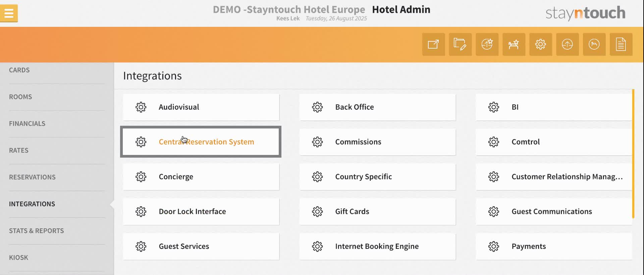Click the gear icon beside Guest Communications

point(494,212)
